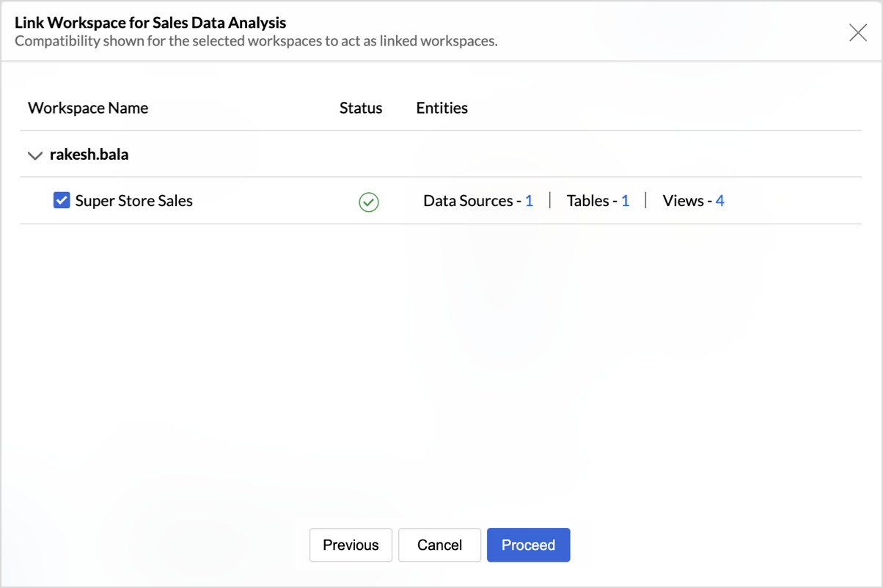Cancel the workspace linking
Viewport: 883px width, 588px height.
(x=439, y=545)
